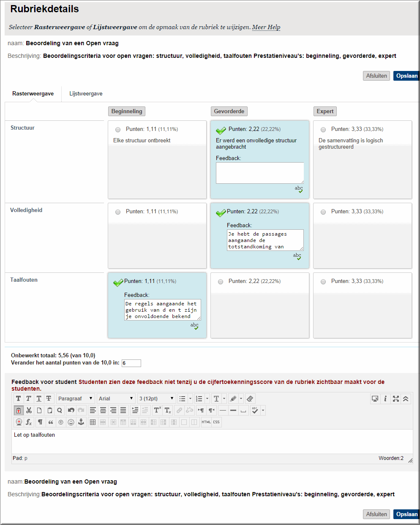Image resolution: width=420 pixels, height=525 pixels.
Task: Click the anchor icon in editor toolbar
Action: [81, 422]
